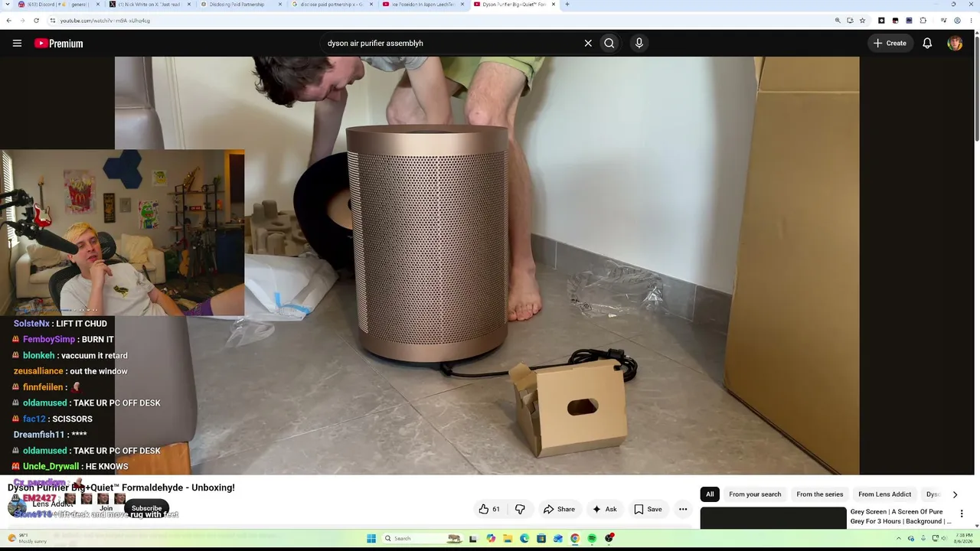Click the browser address bar URL
This screenshot has width=980, height=551.
[105, 21]
